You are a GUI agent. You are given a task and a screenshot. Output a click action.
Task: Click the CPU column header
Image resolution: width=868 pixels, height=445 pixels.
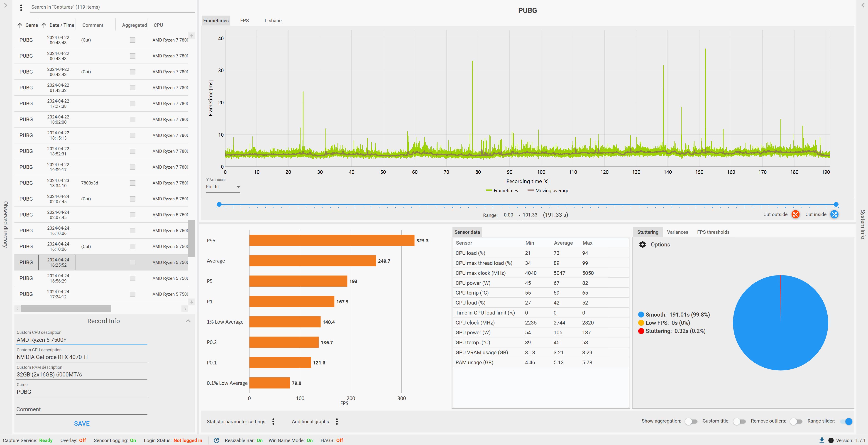tap(158, 25)
